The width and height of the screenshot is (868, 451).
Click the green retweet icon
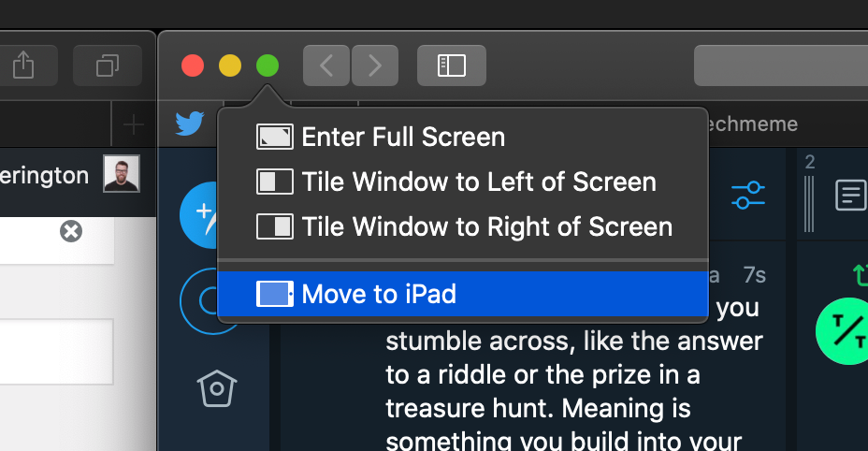coord(860,275)
